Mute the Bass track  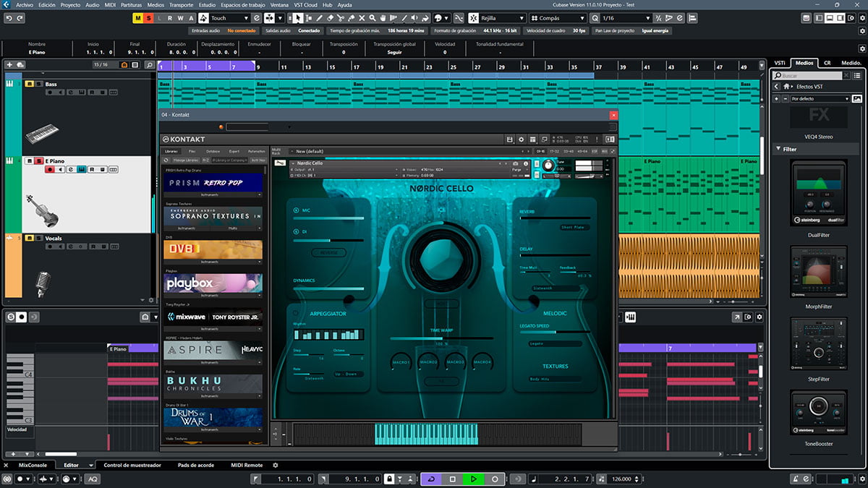pos(29,84)
